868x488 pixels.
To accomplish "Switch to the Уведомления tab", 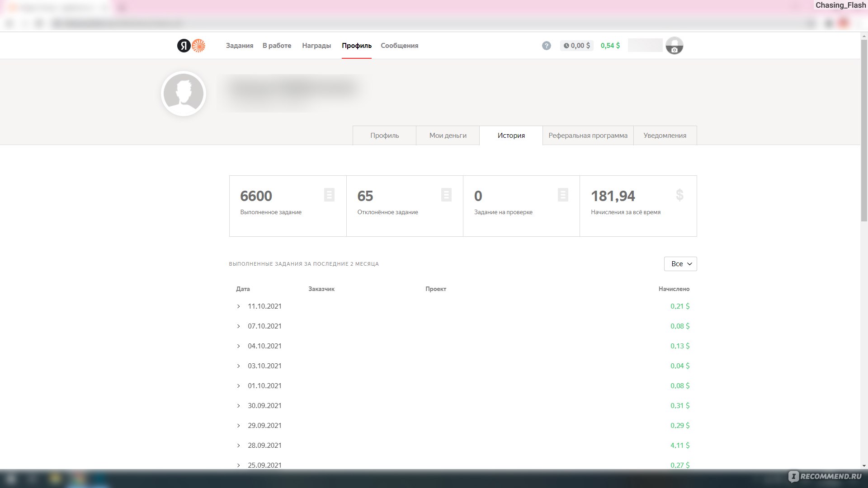I will [x=665, y=136].
